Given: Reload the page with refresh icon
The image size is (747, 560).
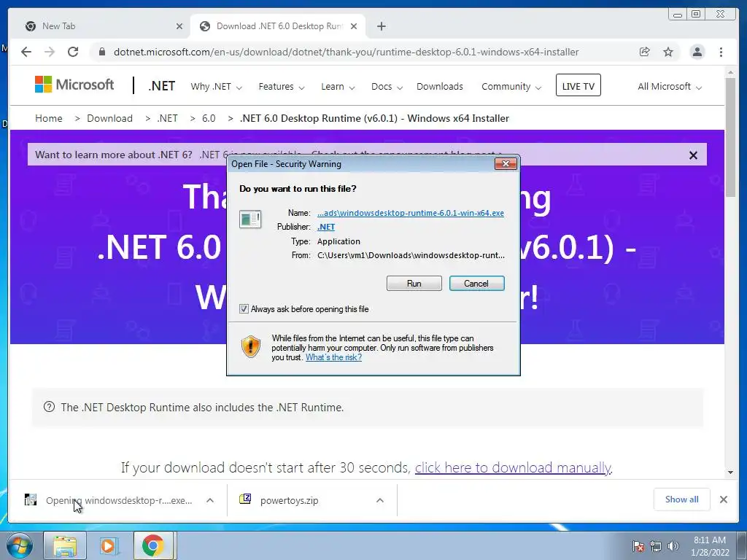Looking at the screenshot, I should pyautogui.click(x=73, y=52).
